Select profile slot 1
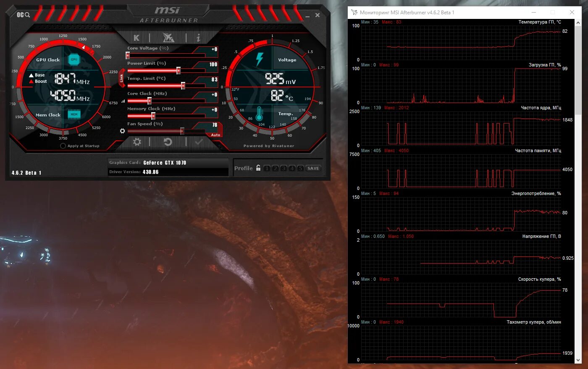The height and width of the screenshot is (369, 588). tap(267, 168)
